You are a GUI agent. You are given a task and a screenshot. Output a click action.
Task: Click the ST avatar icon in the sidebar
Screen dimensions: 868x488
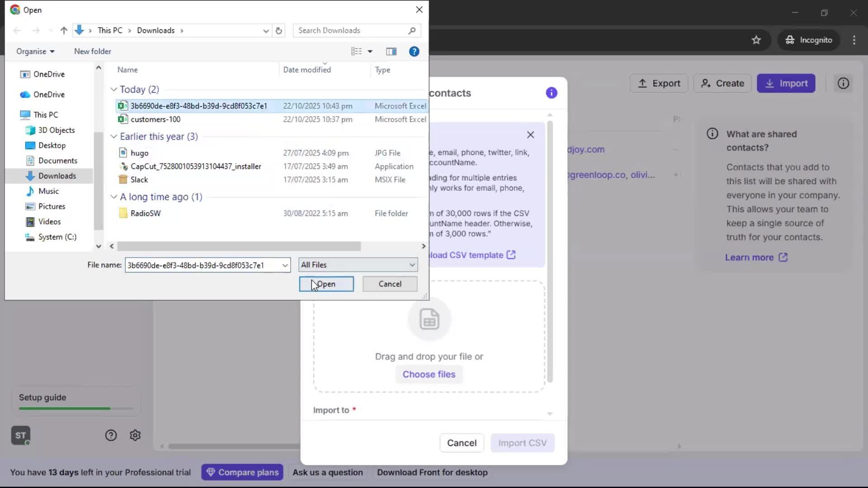pos(20,435)
